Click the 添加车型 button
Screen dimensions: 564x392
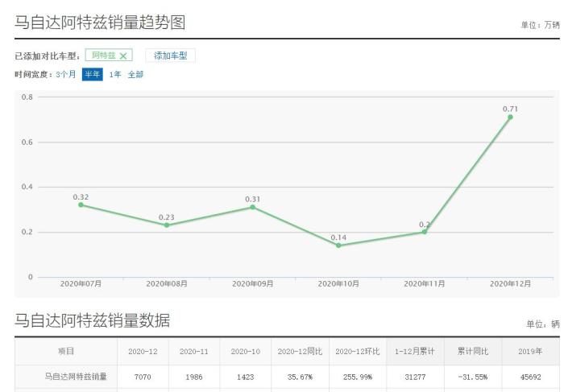click(x=171, y=56)
